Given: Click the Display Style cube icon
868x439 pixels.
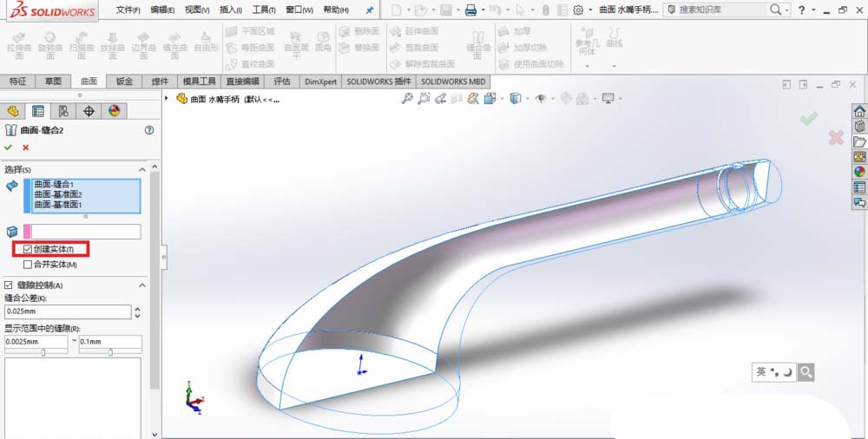Looking at the screenshot, I should click(515, 99).
